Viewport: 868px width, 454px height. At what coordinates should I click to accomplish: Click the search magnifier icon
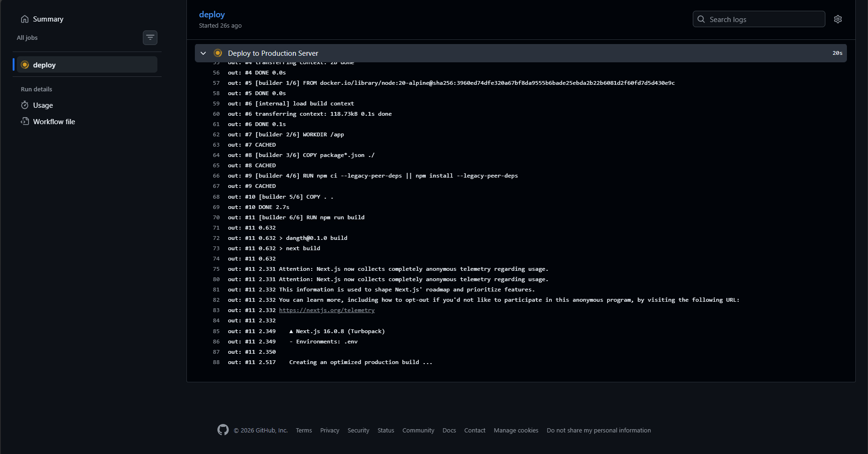pos(701,19)
